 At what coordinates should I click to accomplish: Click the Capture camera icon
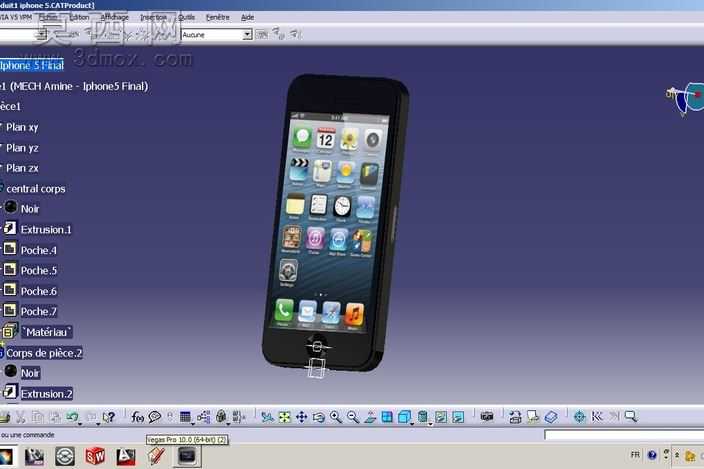(x=487, y=417)
